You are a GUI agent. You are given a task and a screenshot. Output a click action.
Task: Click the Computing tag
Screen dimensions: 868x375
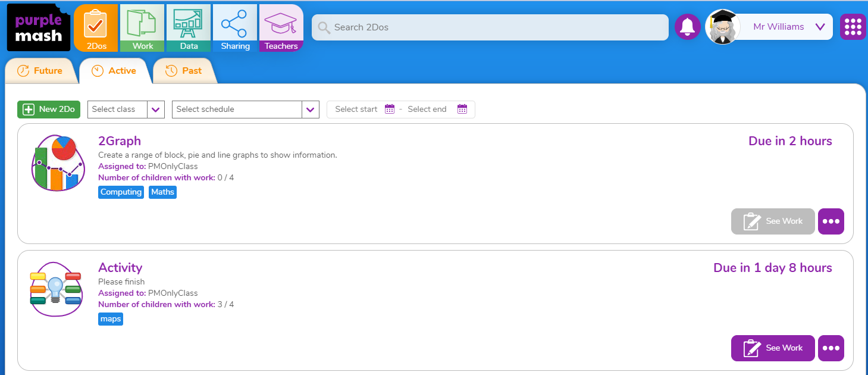(x=121, y=192)
